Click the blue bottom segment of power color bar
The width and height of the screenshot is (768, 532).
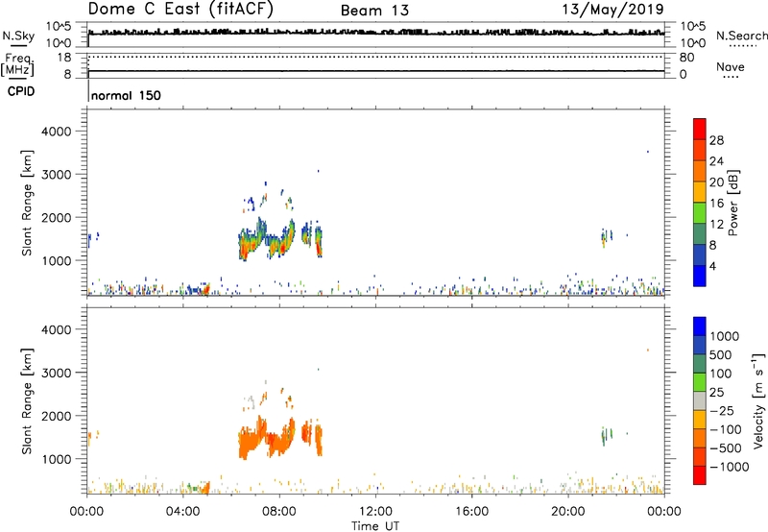click(700, 276)
